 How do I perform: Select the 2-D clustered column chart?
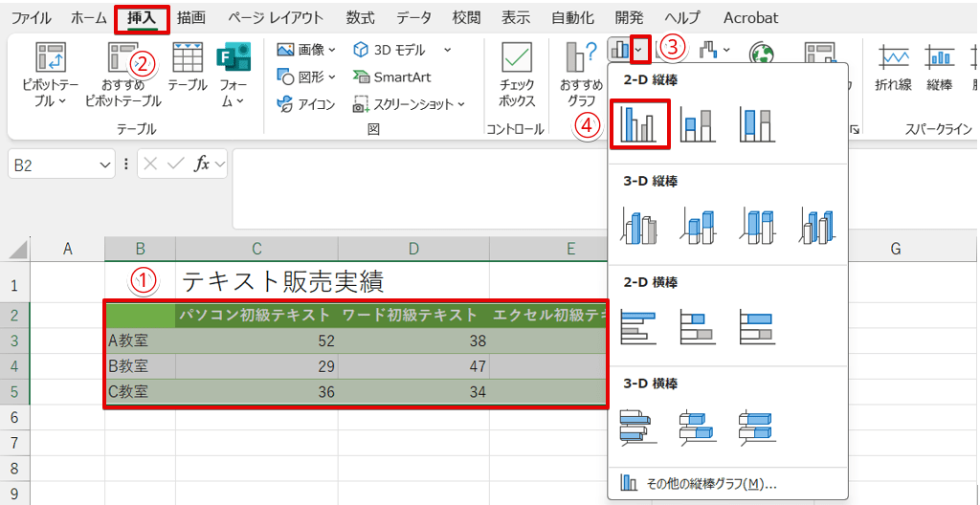pos(639,124)
